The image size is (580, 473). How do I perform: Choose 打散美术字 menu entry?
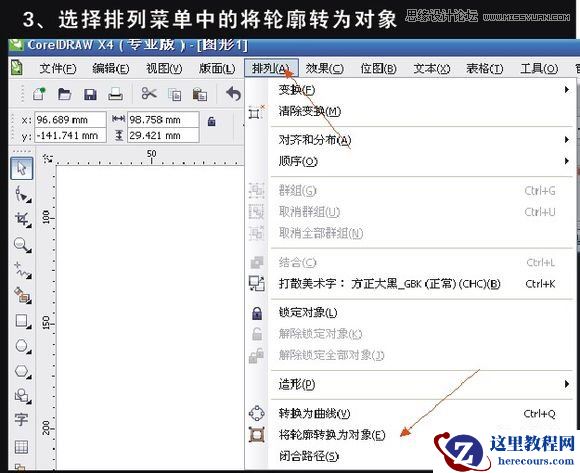[411, 284]
